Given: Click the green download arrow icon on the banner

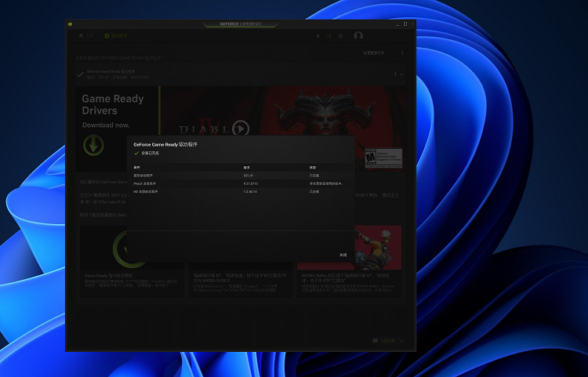Looking at the screenshot, I should (x=94, y=145).
